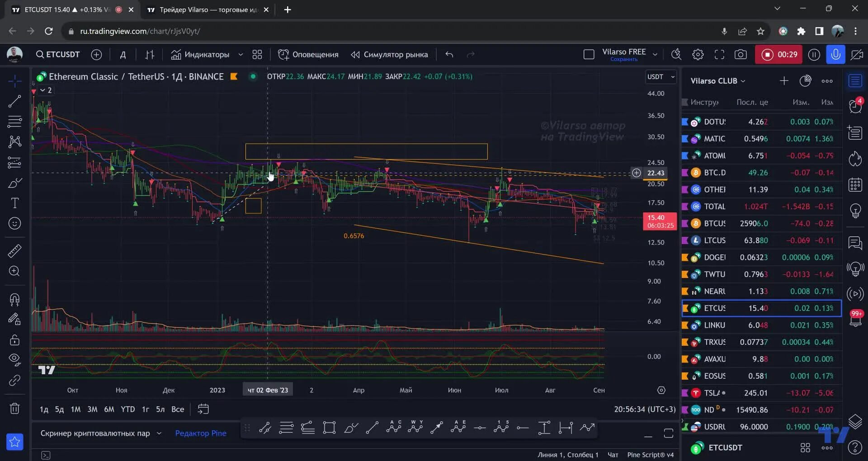The image size is (868, 461).
Task: Take a chart snapshot with camera
Action: click(741, 55)
